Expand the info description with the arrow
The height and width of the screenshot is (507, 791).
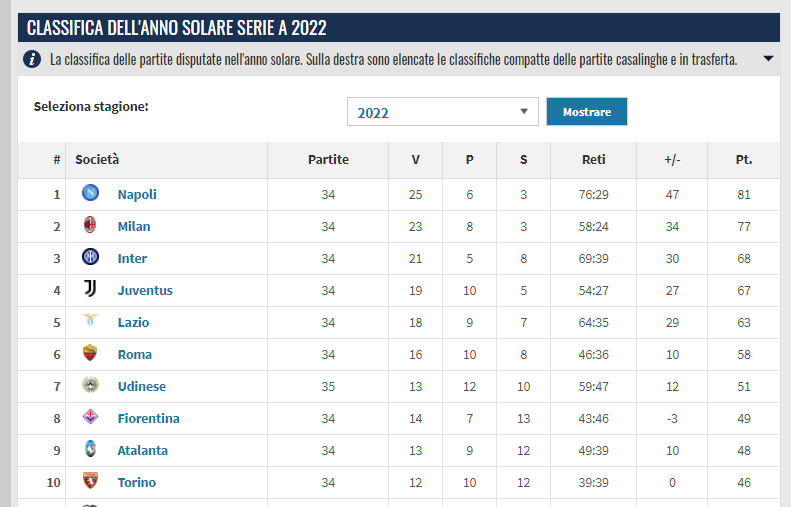768,59
